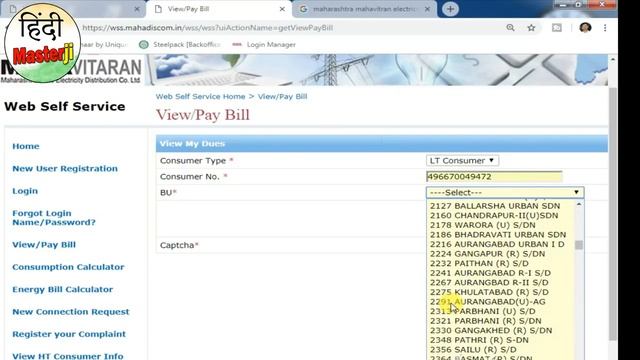Open Consumption Calculator link
The image size is (640, 360).
point(68,267)
